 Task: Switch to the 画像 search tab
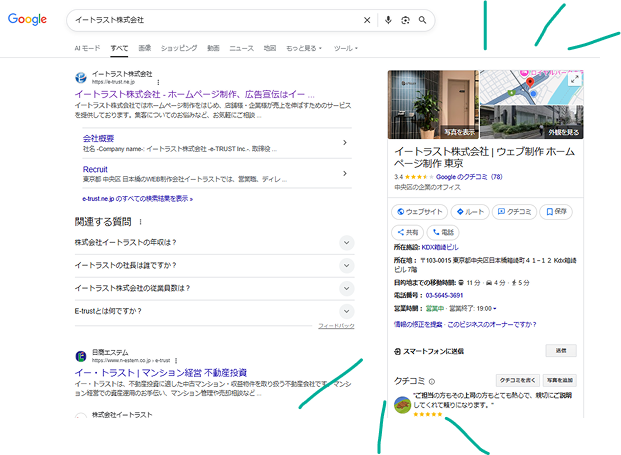(x=145, y=48)
